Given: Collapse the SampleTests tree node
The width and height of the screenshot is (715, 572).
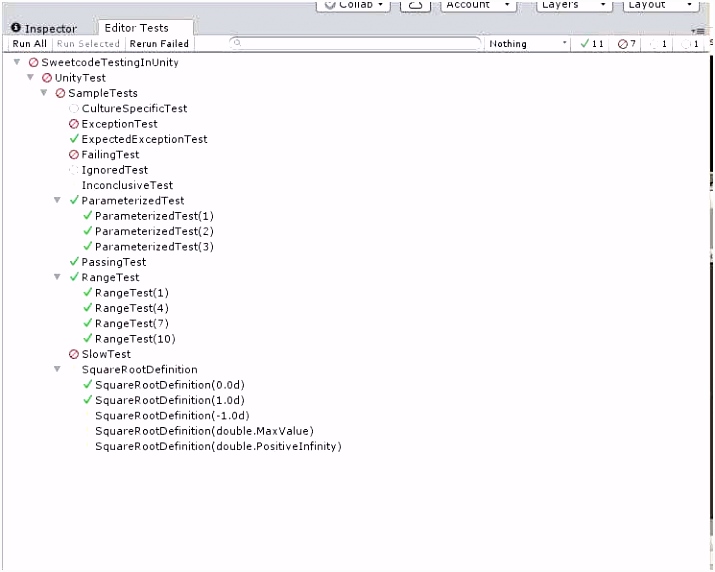Looking at the screenshot, I should (x=44, y=93).
